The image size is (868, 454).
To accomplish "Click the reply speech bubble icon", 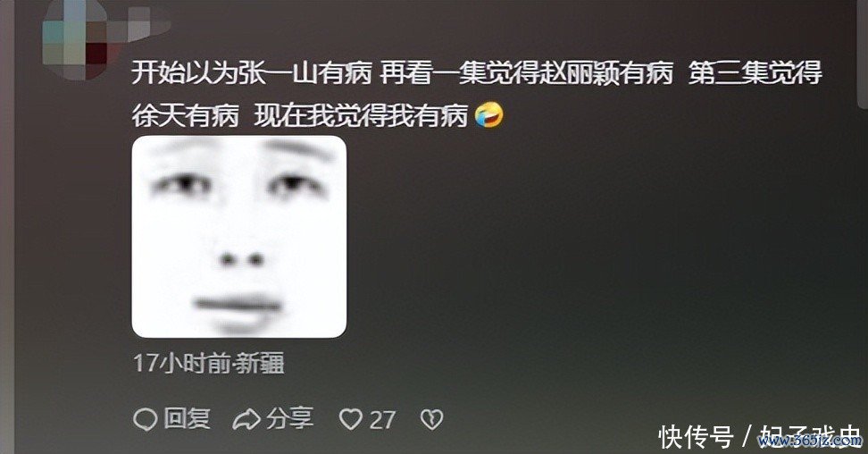I will [x=146, y=420].
